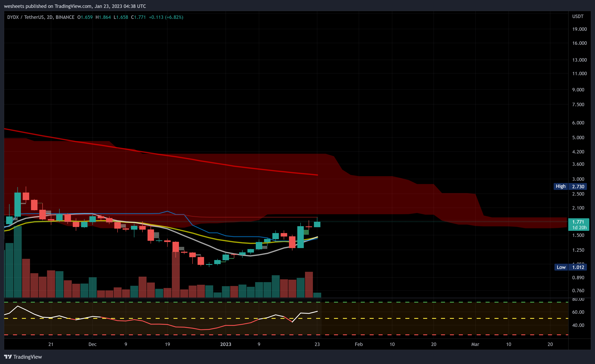The image size is (595, 364).
Task: Click the 5.000 price axis label
Action: click(x=578, y=137)
